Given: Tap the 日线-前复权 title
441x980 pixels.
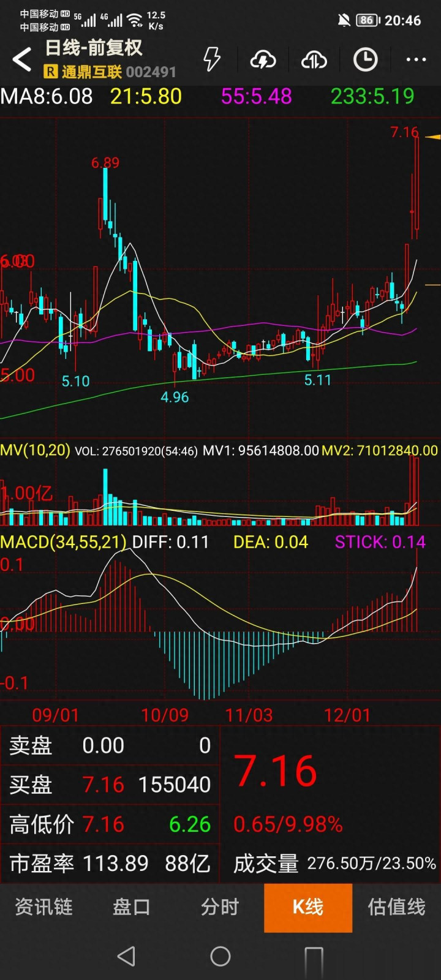Looking at the screenshot, I should 94,48.
